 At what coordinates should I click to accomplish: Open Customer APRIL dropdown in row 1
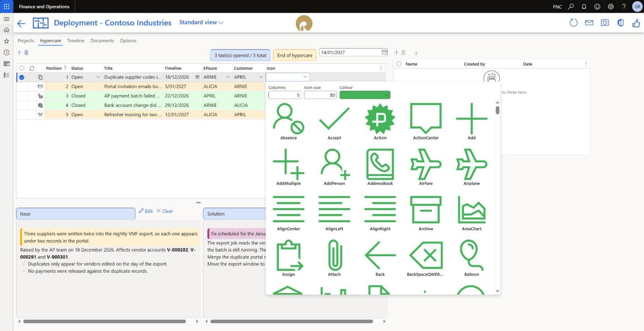[x=261, y=77]
